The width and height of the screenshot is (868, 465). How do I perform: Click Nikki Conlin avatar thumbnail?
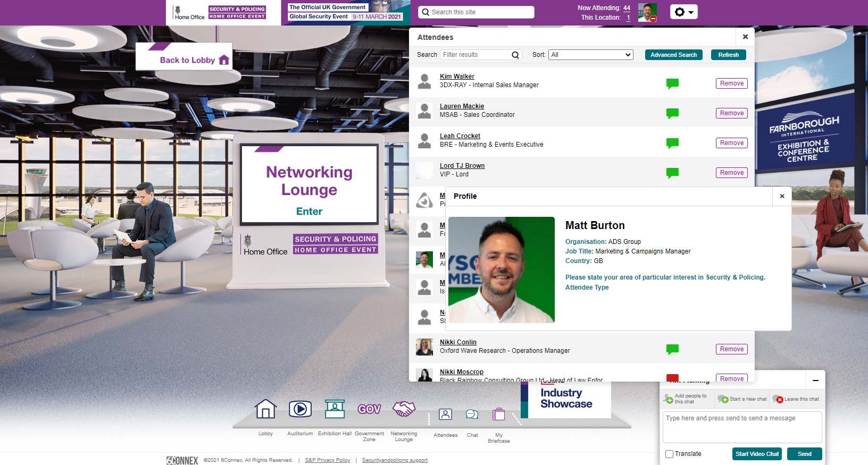tap(424, 346)
